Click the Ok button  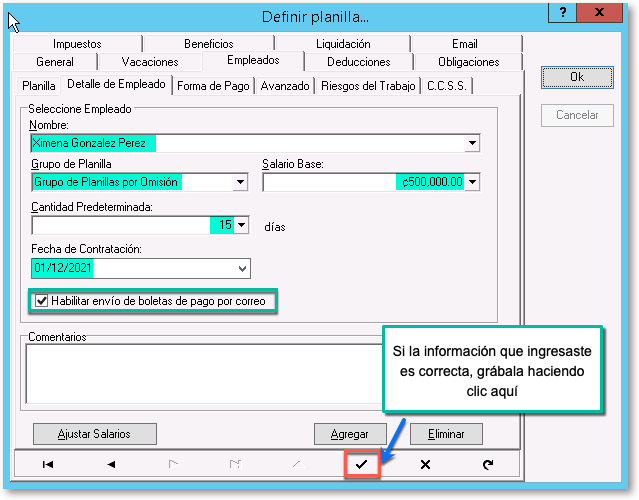tap(577, 77)
